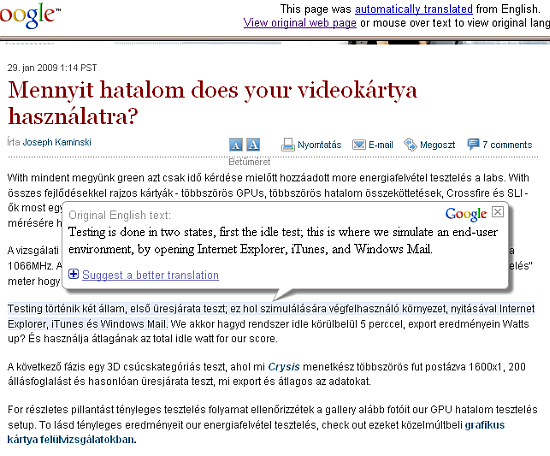Click the Betűméret label
Viewport: 550px width, 456px height.
(x=249, y=162)
